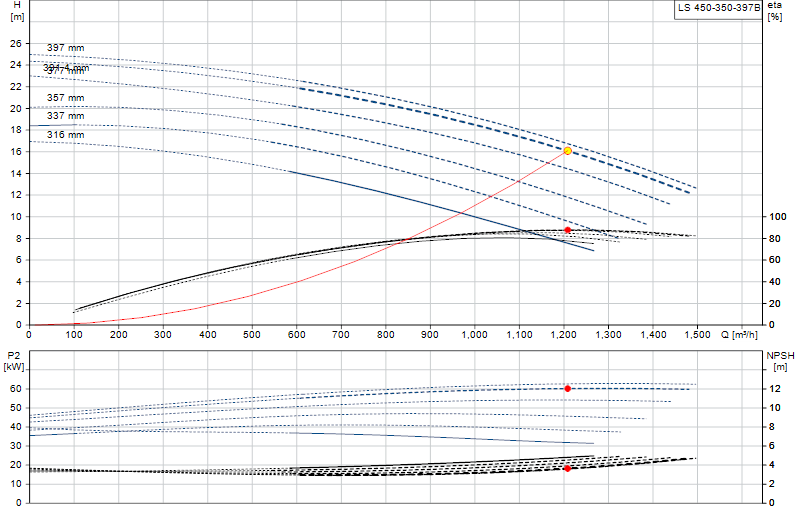Click the P2 [kW] axis title
Image resolution: width=800 pixels, height=520 pixels.
point(14,361)
